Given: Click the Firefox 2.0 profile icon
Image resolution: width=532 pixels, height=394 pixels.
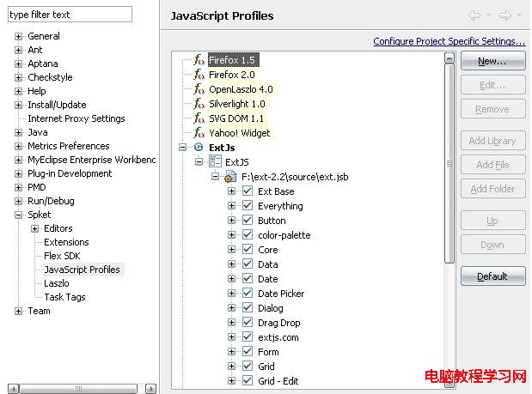Looking at the screenshot, I should (x=199, y=75).
